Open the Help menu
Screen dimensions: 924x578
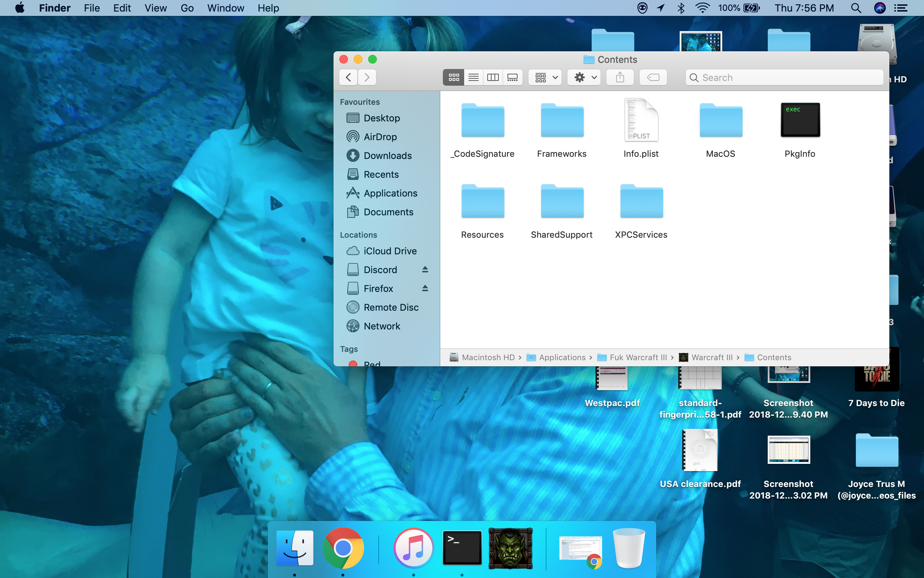pos(268,8)
